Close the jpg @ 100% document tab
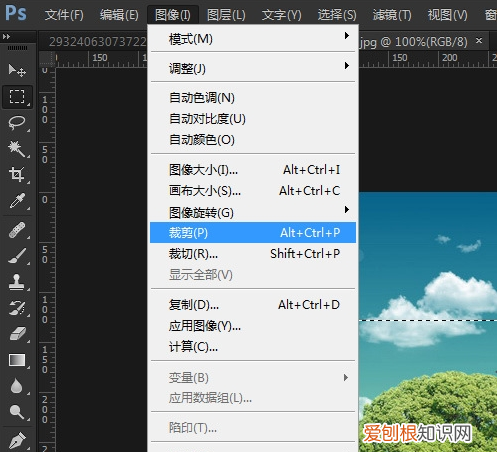497x452 pixels. point(479,41)
